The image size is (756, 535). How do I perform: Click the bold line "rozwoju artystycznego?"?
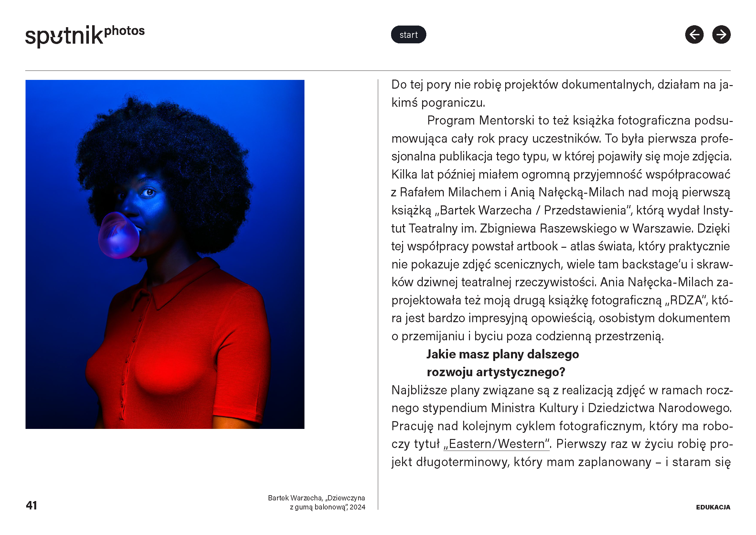496,372
